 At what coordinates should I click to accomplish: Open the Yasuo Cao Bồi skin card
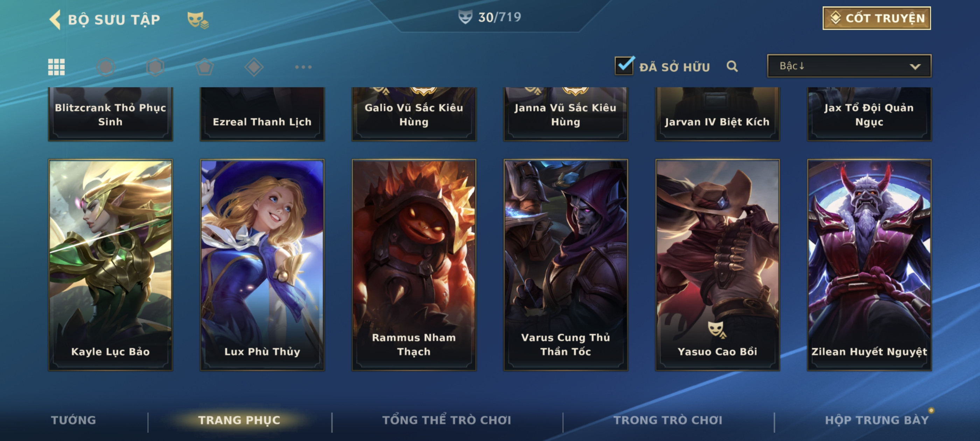tap(717, 265)
